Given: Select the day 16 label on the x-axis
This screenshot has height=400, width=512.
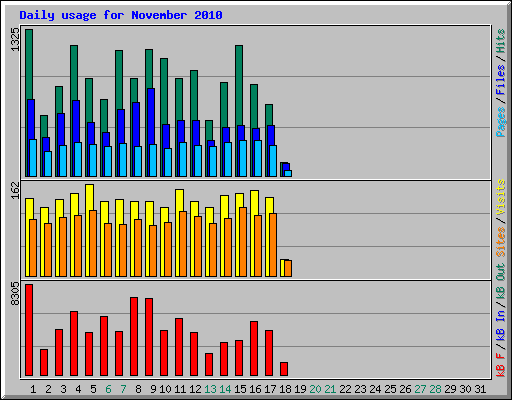Looking at the screenshot, I should [x=255, y=389].
